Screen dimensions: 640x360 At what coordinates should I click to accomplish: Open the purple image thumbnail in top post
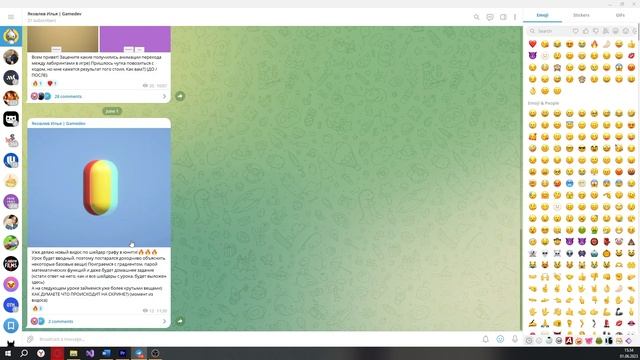click(x=135, y=39)
